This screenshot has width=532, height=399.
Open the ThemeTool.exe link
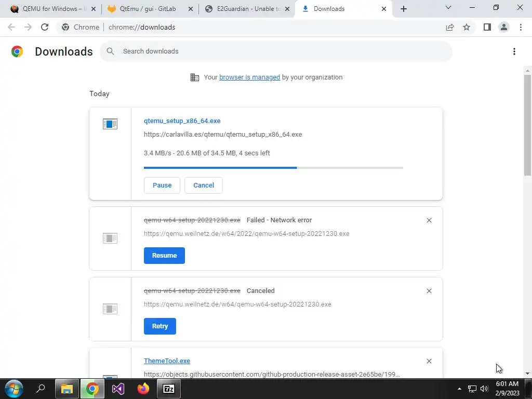click(167, 361)
